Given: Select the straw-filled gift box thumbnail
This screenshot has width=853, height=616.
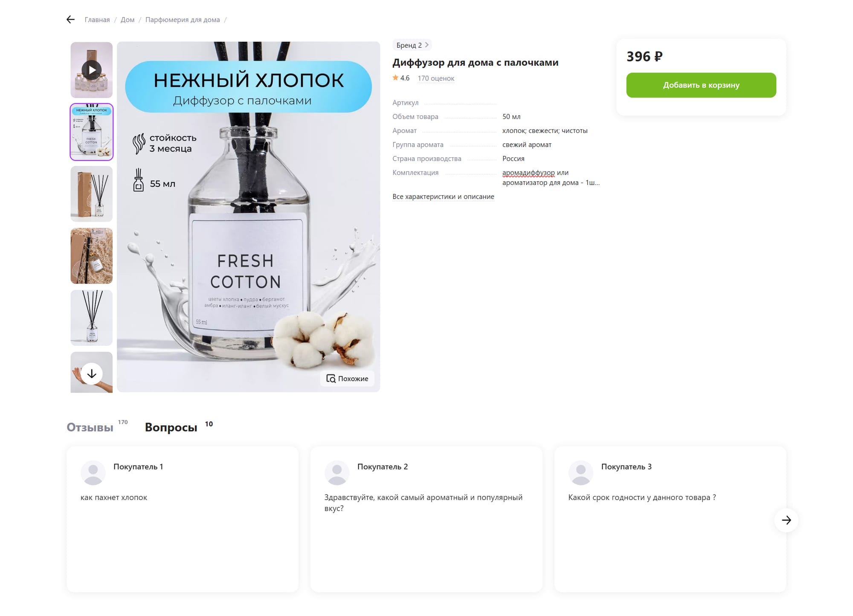Looking at the screenshot, I should 92,256.
